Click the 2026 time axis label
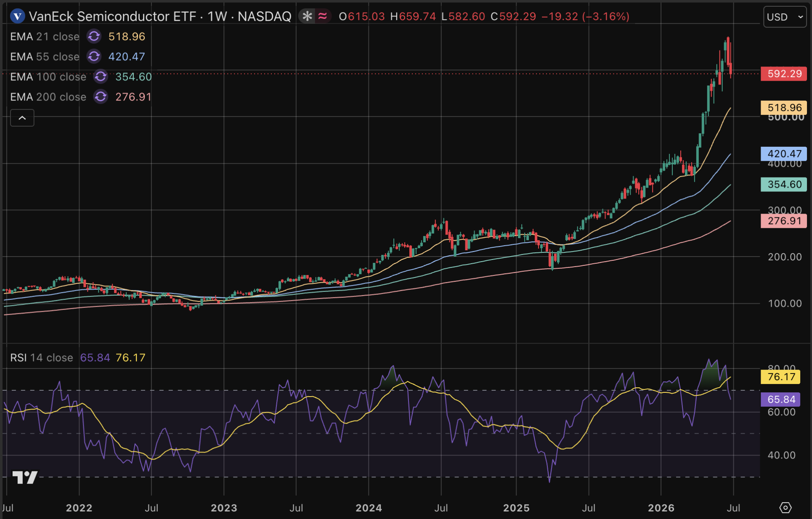The width and height of the screenshot is (812, 519). [661, 508]
